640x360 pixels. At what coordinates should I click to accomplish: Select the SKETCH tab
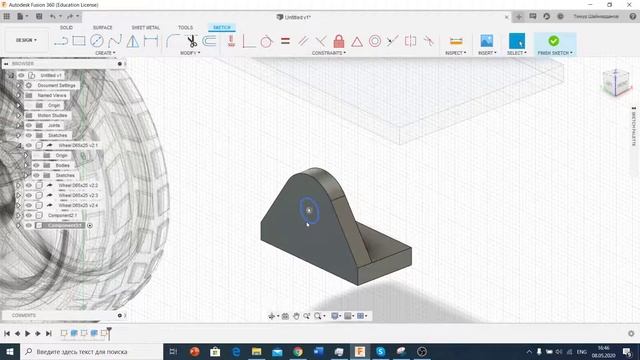pos(222,27)
